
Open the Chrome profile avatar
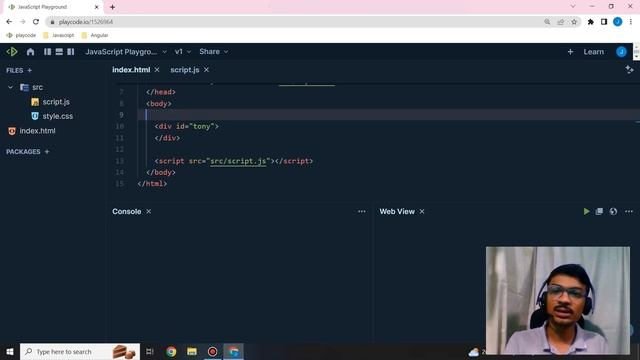(618, 22)
